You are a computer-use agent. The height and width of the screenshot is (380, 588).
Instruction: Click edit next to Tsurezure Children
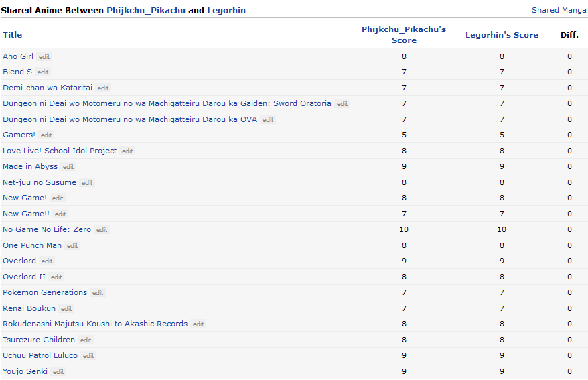pos(86,340)
